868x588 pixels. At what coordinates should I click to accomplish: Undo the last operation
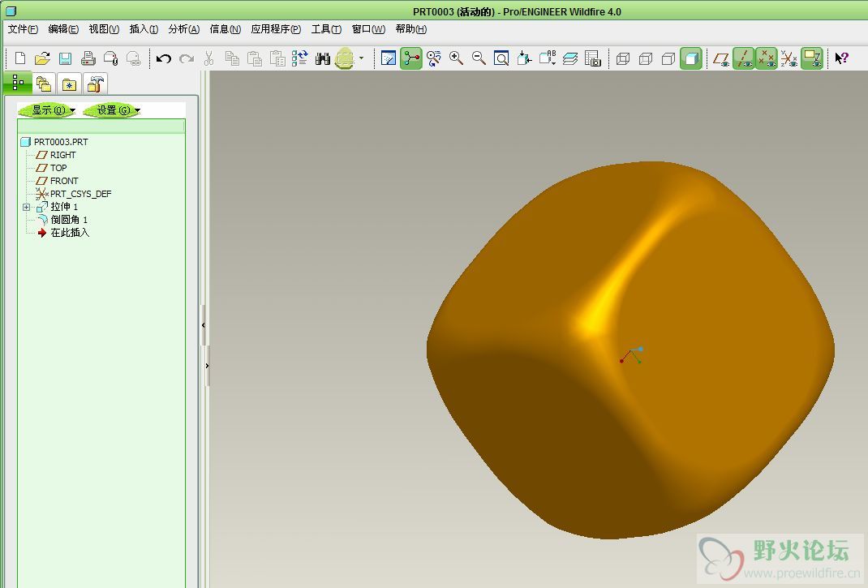[x=163, y=58]
